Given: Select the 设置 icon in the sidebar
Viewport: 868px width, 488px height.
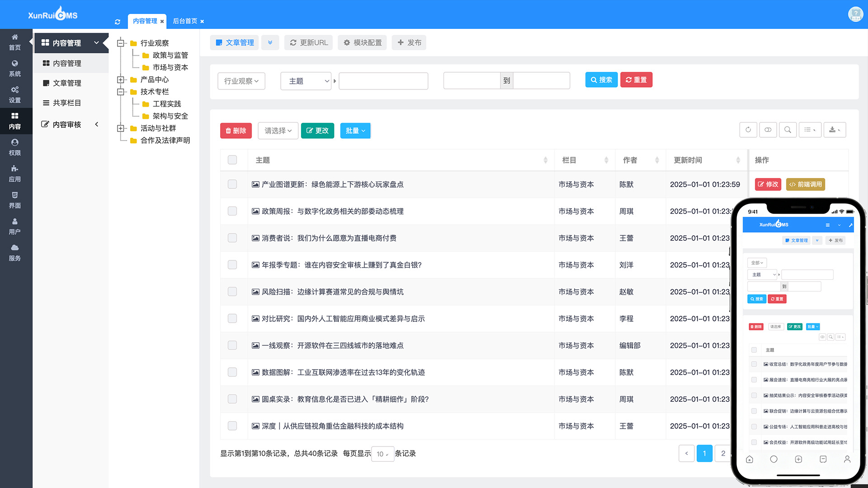Looking at the screenshot, I should tap(15, 95).
